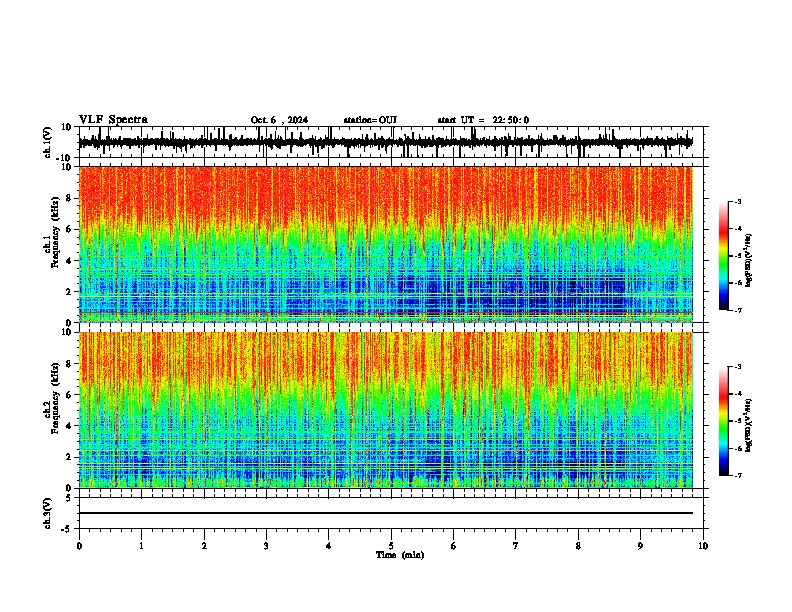This screenshot has height=612, width=792.
Task: Click the ch.1(V) waveform axis label
Action: (x=48, y=142)
